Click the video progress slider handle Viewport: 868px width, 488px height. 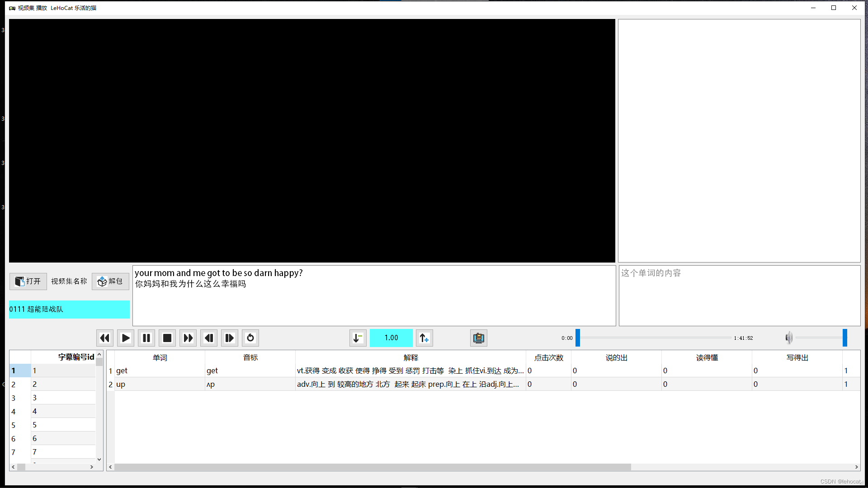pyautogui.click(x=578, y=338)
